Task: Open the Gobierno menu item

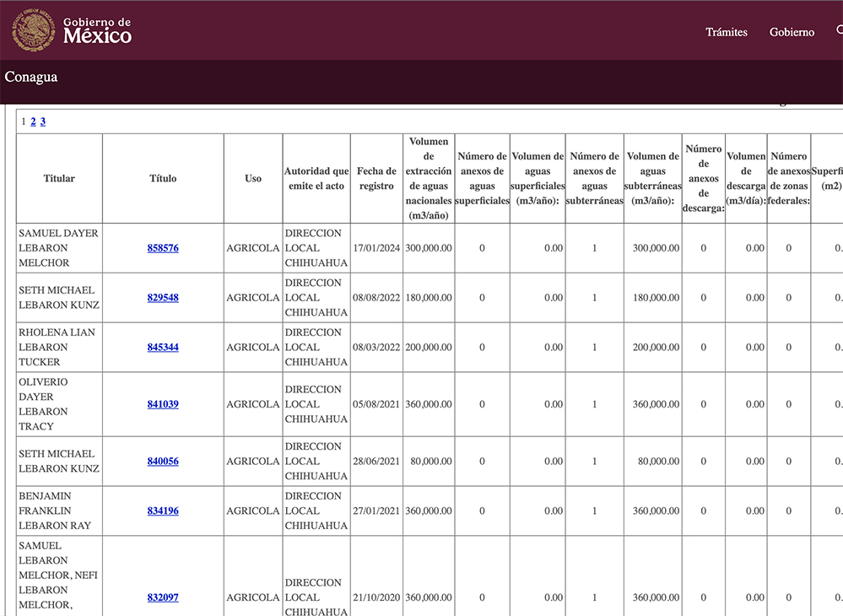Action: [x=792, y=32]
